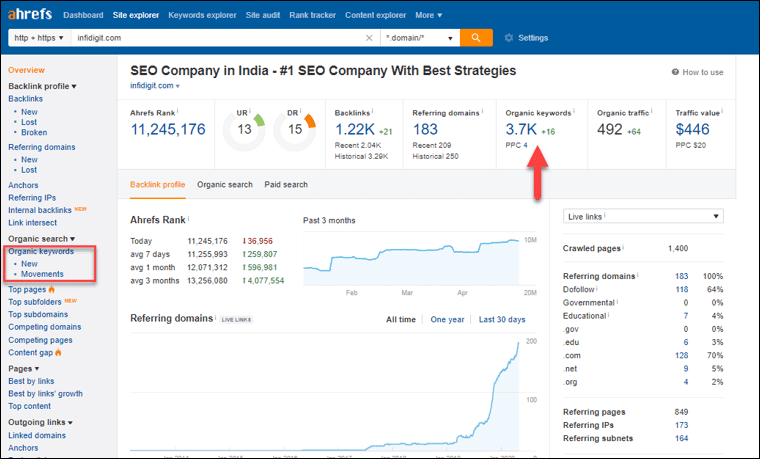Screen dimensions: 760x459
Task: Open the Best by links link
Action: (x=31, y=381)
